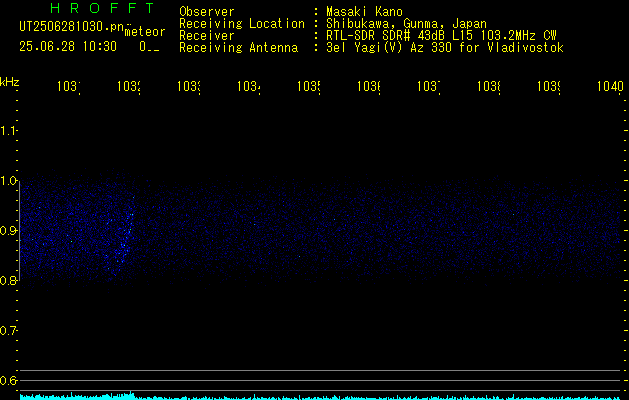This screenshot has height=400, width=629.
Task: Click the 'meteor' label
Action: click(x=145, y=32)
